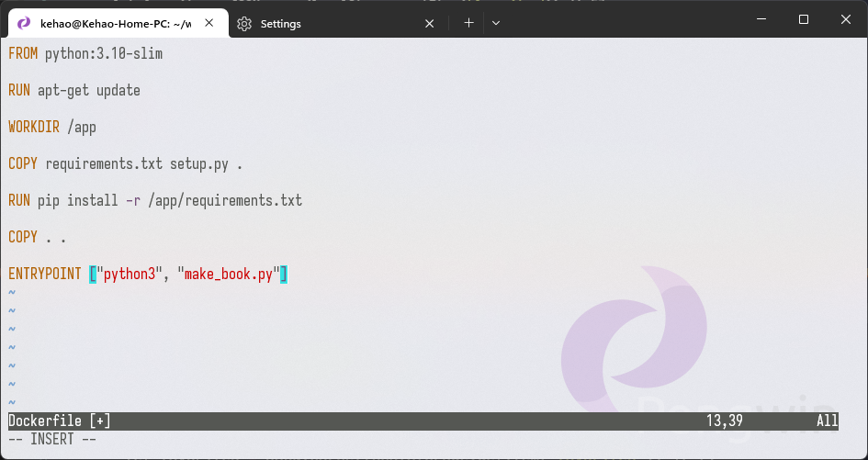Click 'pip install' in the RUN line
Screen dimensions: 868x460
(x=77, y=200)
